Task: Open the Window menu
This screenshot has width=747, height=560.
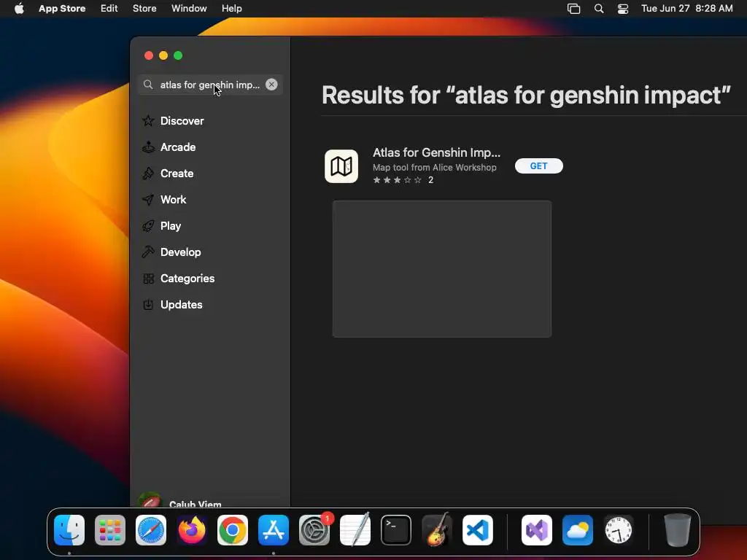Action: pyautogui.click(x=189, y=9)
